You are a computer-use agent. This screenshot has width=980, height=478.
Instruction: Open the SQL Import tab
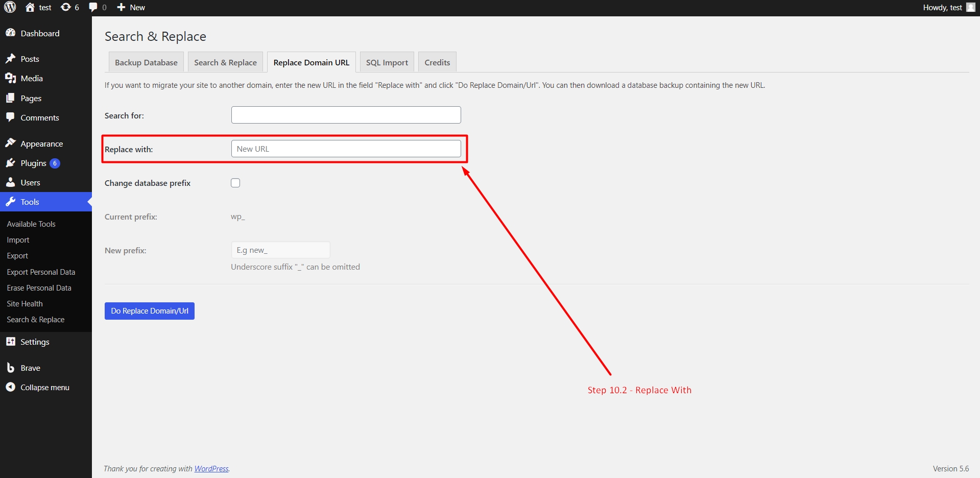[x=387, y=62]
